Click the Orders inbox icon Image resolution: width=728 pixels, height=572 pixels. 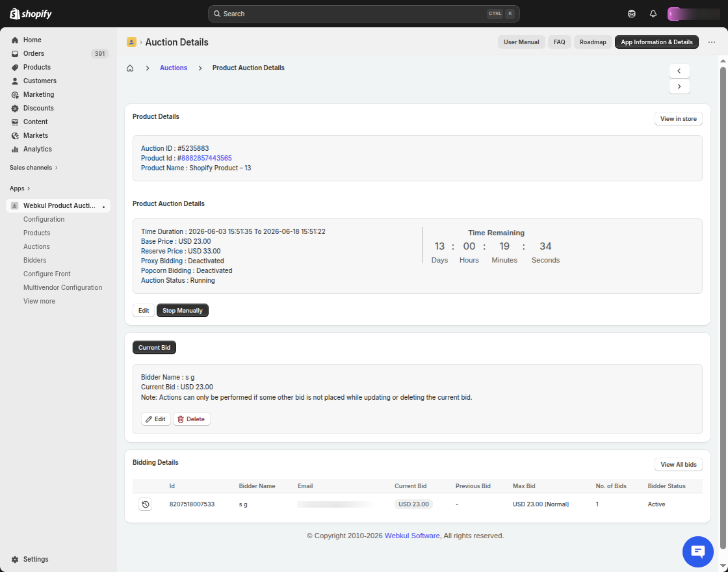[x=15, y=53]
